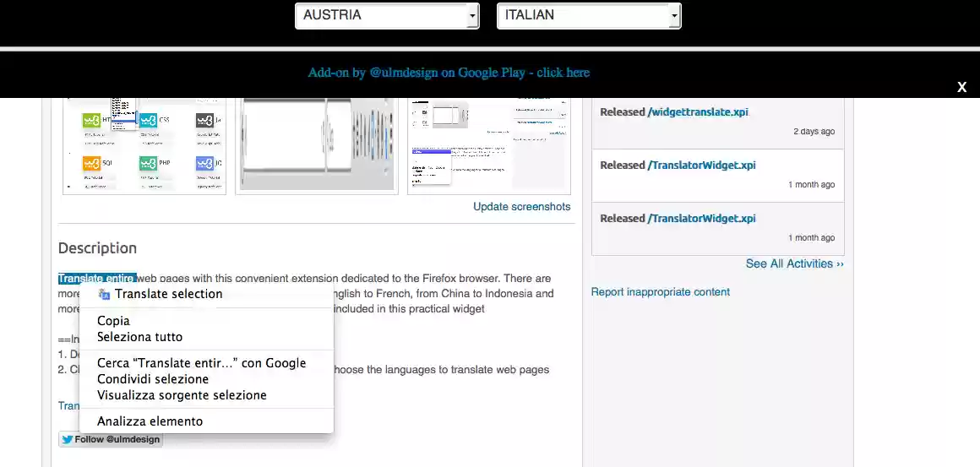
Task: Click the Description heading
Action: pyautogui.click(x=97, y=248)
